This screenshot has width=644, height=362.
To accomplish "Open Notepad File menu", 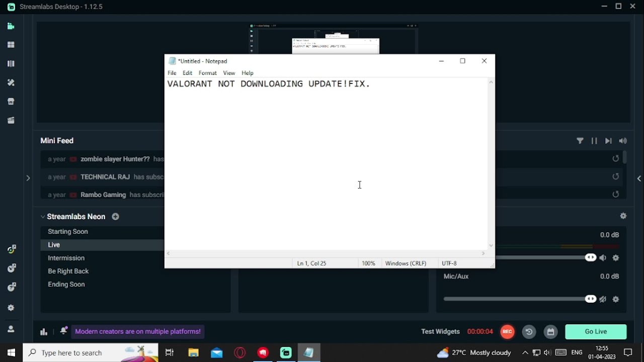I will [x=172, y=73].
